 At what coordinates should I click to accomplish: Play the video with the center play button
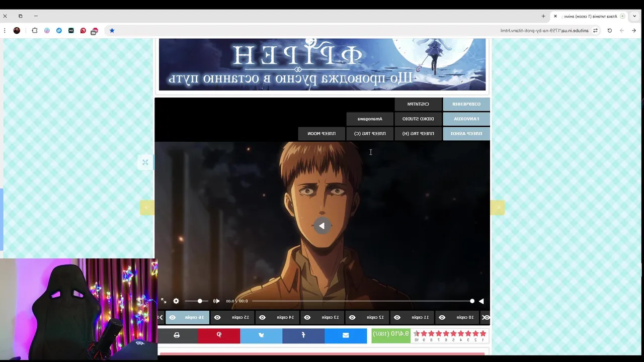pyautogui.click(x=322, y=226)
